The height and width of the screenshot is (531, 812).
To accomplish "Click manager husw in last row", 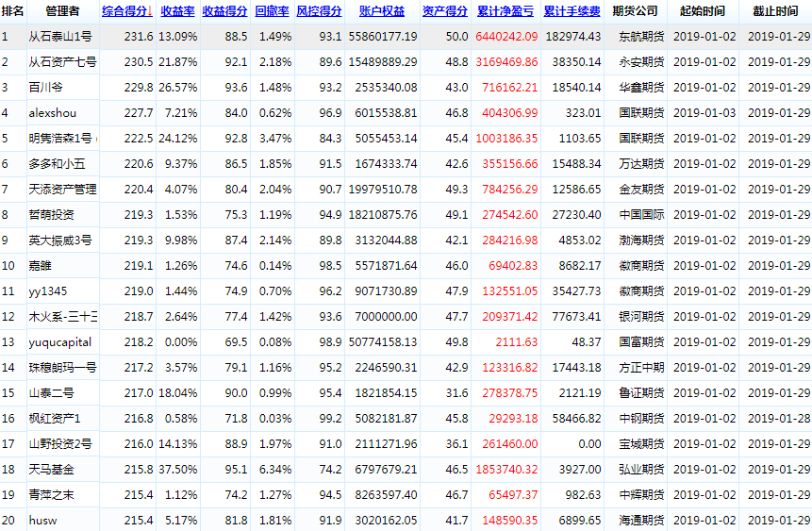I will [42, 520].
